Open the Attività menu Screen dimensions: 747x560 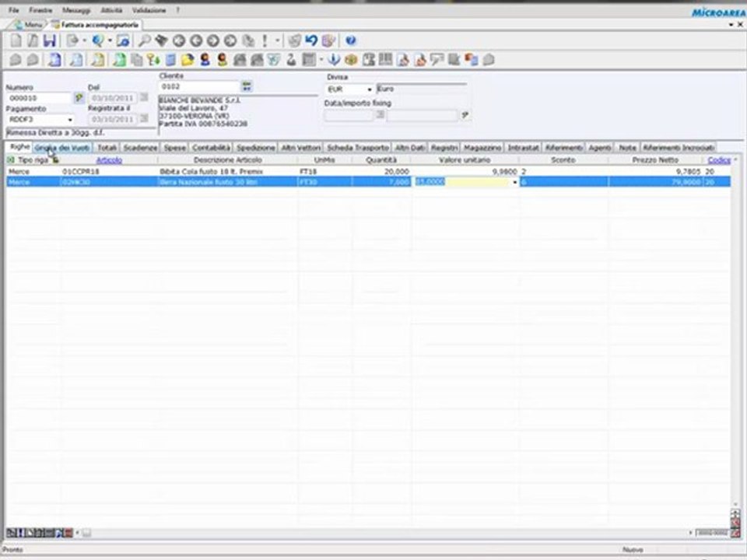point(111,10)
